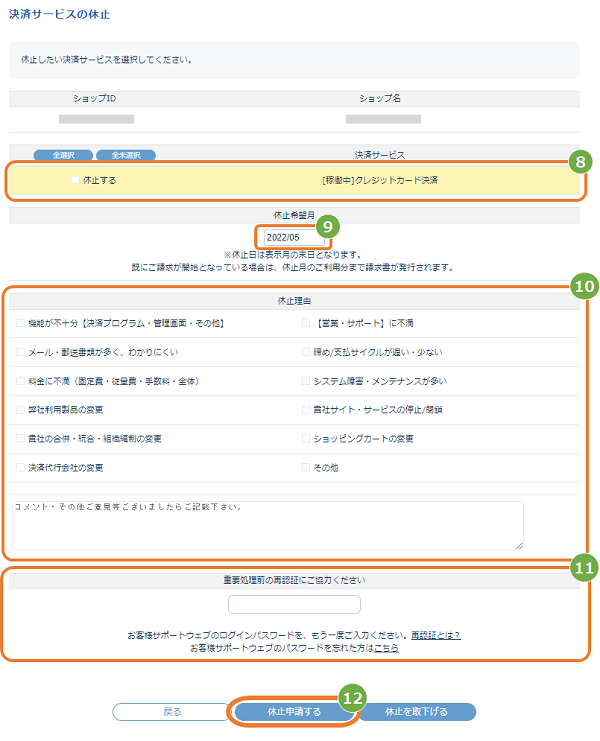Check the 休止する checkbox
The image size is (600, 741).
pyautogui.click(x=75, y=180)
